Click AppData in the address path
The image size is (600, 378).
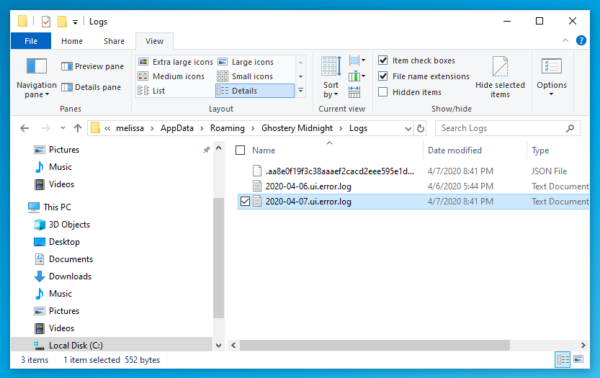point(177,128)
